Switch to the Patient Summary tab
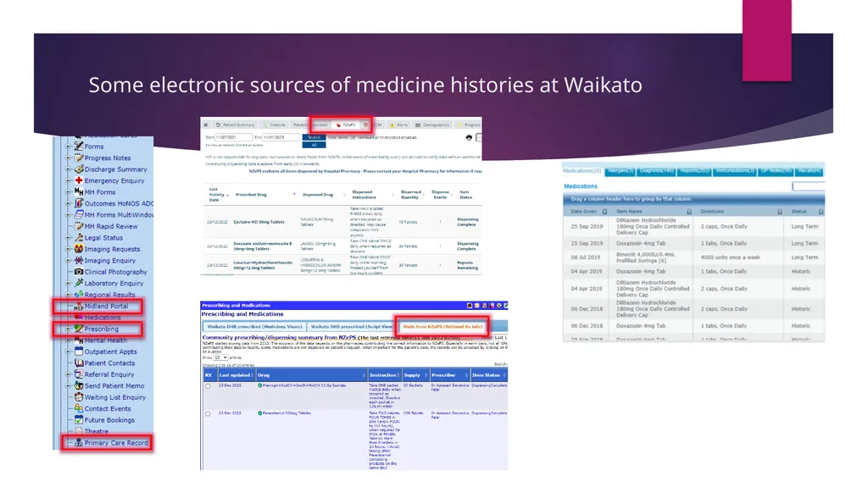This screenshot has height=487, width=868. 235,125
